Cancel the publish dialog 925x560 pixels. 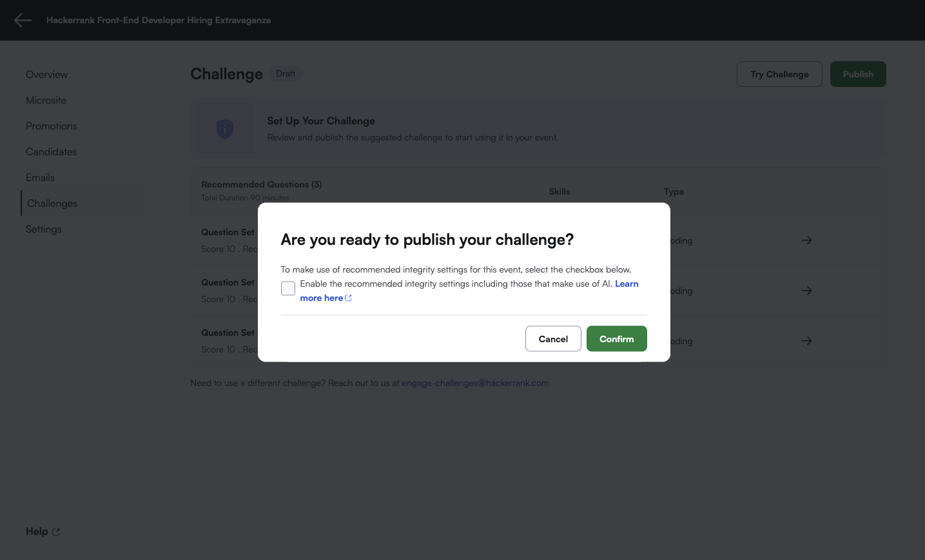tap(553, 339)
